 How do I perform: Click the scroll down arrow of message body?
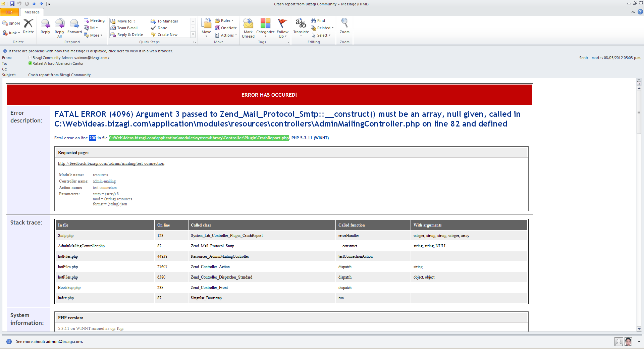(x=639, y=329)
